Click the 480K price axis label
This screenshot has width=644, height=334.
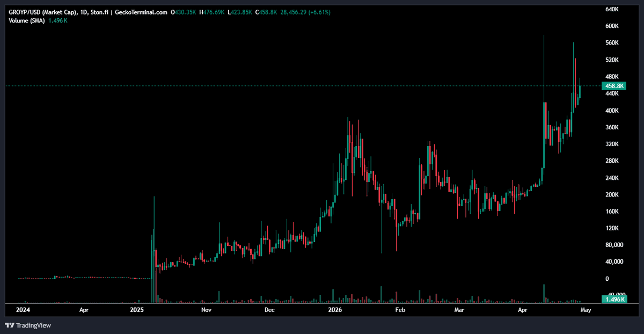[612, 76]
